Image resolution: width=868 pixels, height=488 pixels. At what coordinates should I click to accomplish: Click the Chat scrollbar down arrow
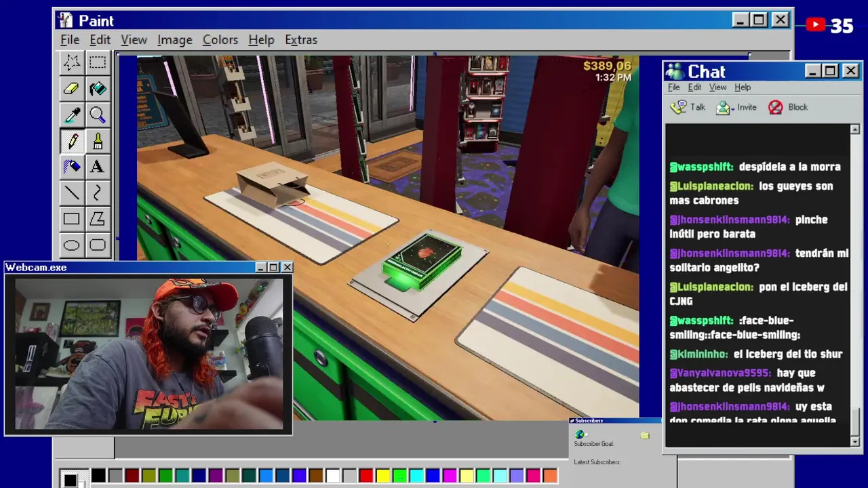coord(855,441)
